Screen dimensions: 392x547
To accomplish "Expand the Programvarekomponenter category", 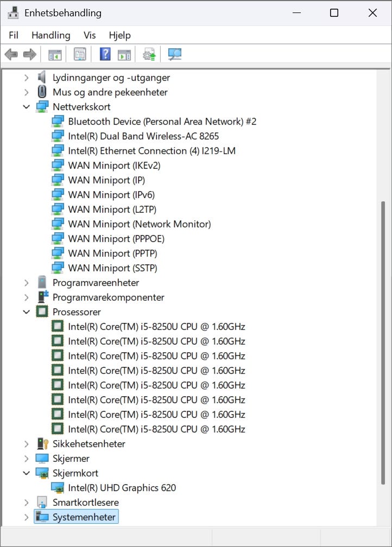I will [x=27, y=297].
